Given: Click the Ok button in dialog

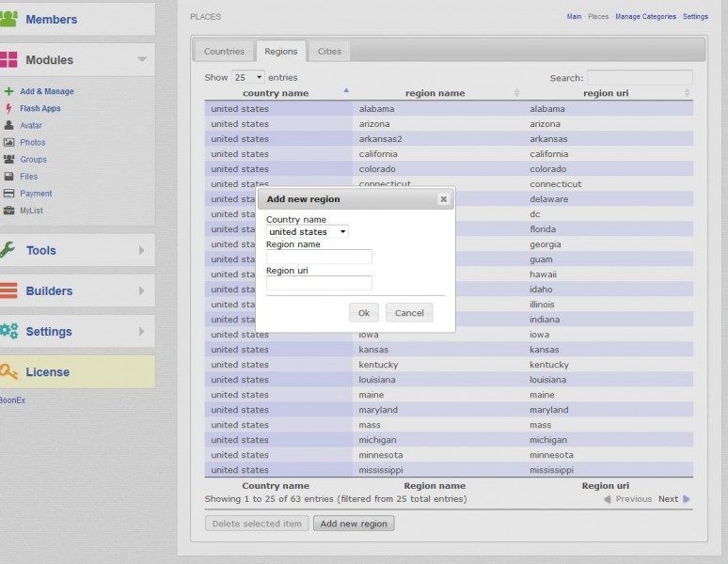Looking at the screenshot, I should coord(364,313).
